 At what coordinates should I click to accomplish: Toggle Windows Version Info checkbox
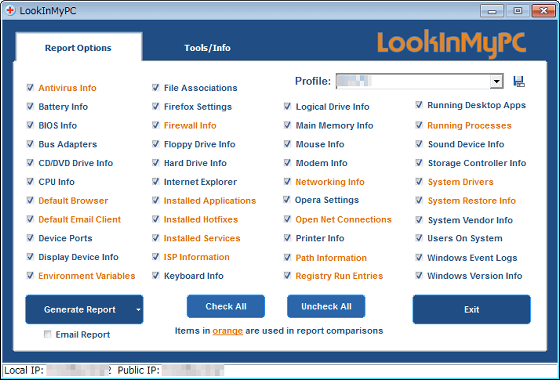419,275
